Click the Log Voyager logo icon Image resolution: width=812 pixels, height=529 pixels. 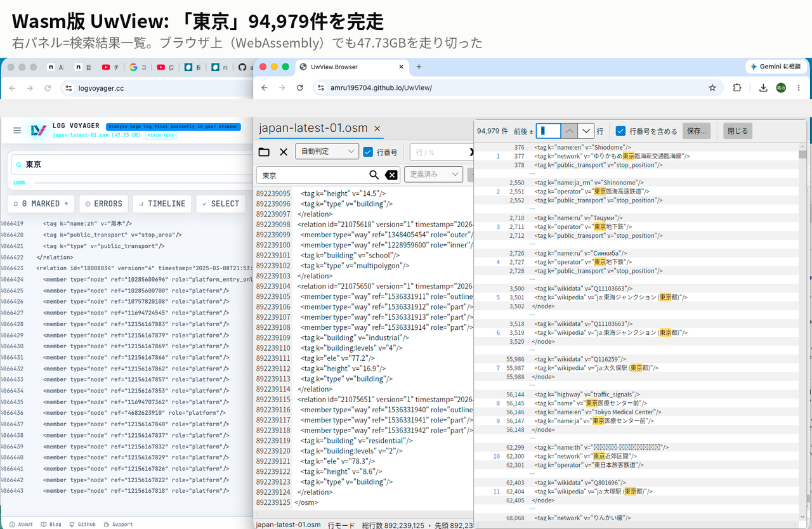[39, 131]
